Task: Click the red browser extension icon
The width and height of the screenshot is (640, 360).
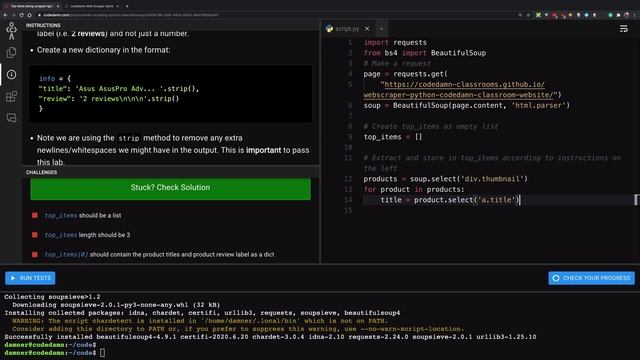Action: click(x=554, y=15)
